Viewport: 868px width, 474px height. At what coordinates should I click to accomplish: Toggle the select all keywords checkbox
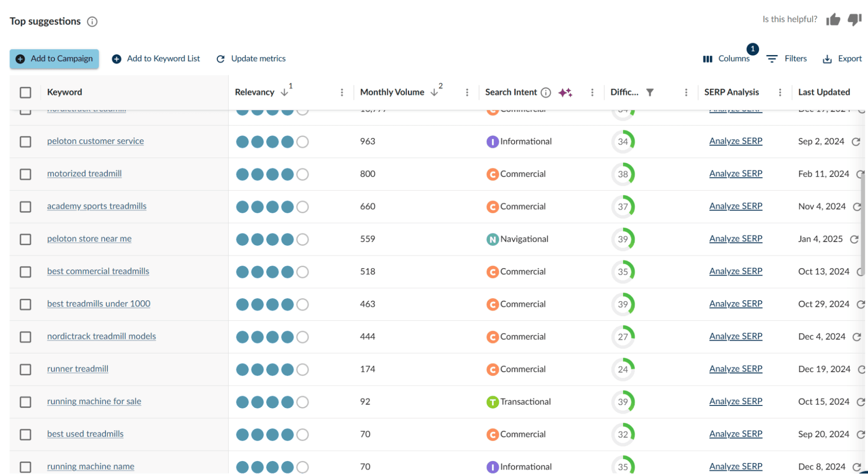[x=26, y=92]
